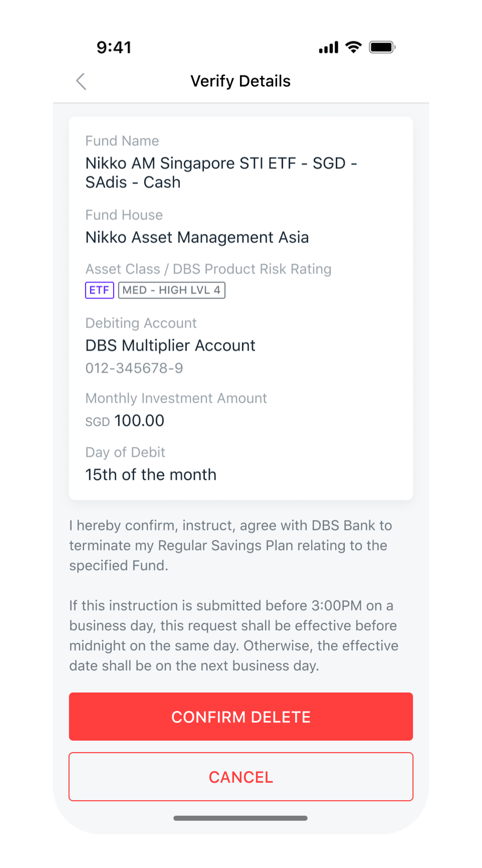Screen dimensions: 482x868
Task: Tap the back arrow icon
Action: [81, 81]
